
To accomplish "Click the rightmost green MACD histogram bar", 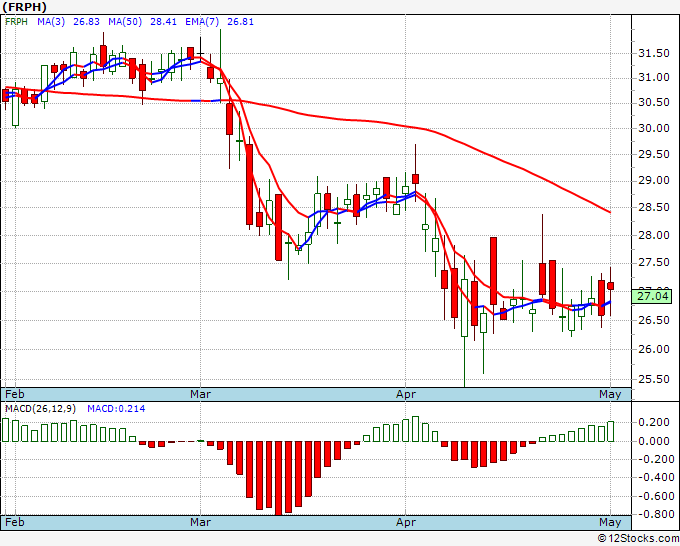I will coord(611,431).
